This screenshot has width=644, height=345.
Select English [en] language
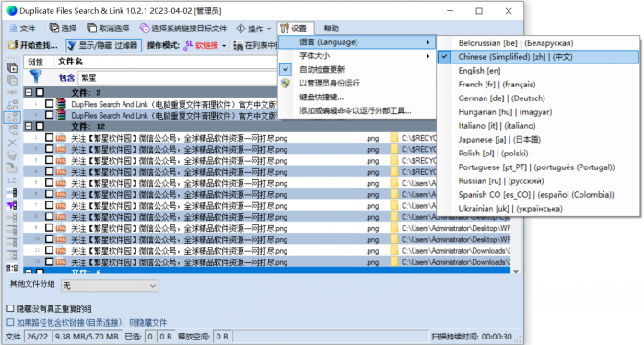pyautogui.click(x=538, y=71)
